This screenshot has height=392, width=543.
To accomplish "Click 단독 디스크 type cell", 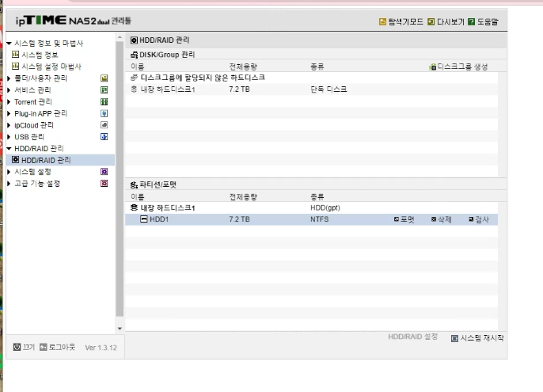I will pos(328,89).
